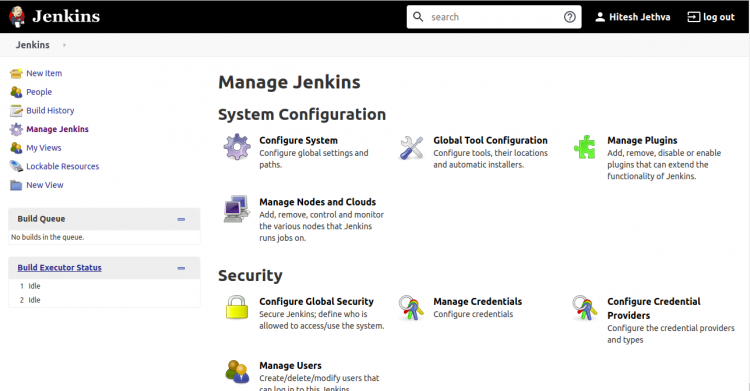The width and height of the screenshot is (750, 391).
Task: Expand the Jenkins breadcrumb arrow
Action: 64,45
